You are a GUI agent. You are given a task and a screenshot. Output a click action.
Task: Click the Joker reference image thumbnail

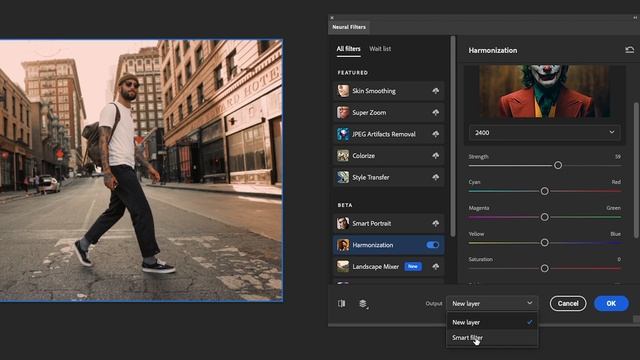[544, 91]
